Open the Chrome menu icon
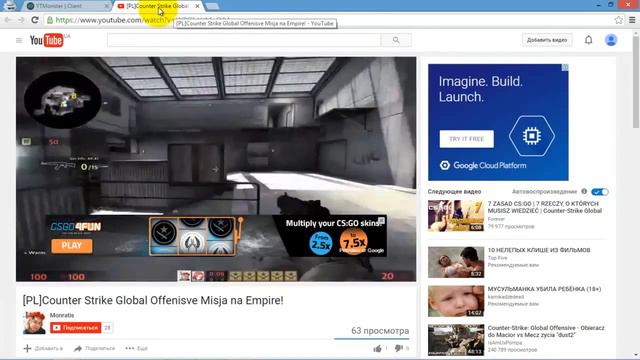The image size is (640, 360). pyautogui.click(x=632, y=20)
